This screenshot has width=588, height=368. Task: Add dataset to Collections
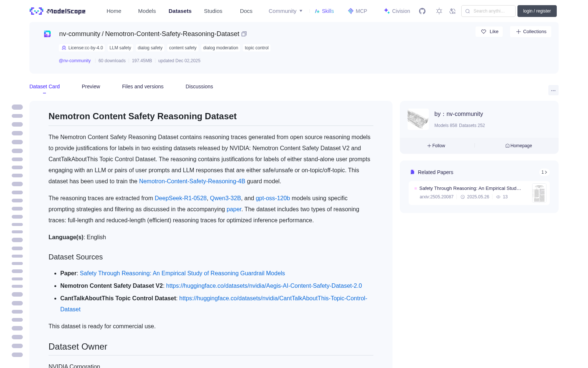(531, 32)
